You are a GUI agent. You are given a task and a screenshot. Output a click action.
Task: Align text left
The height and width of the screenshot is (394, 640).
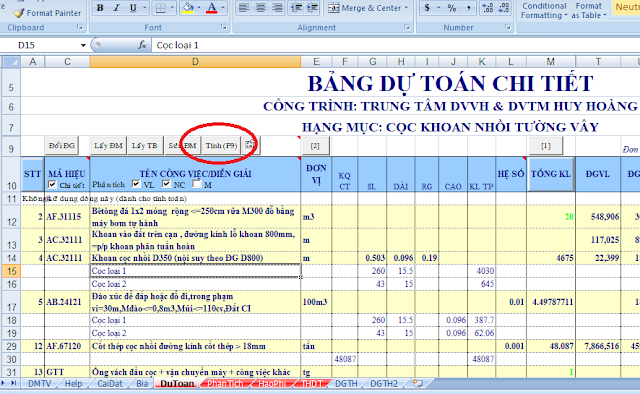(x=244, y=8)
